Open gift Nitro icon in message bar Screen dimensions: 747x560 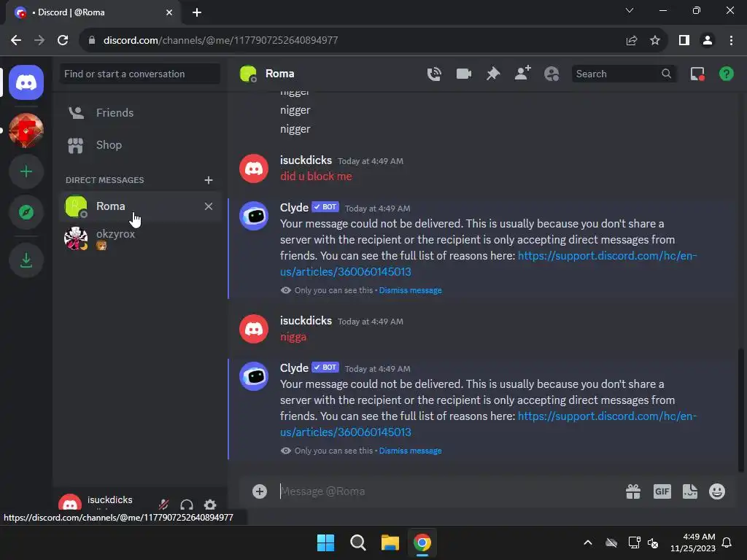pyautogui.click(x=633, y=491)
